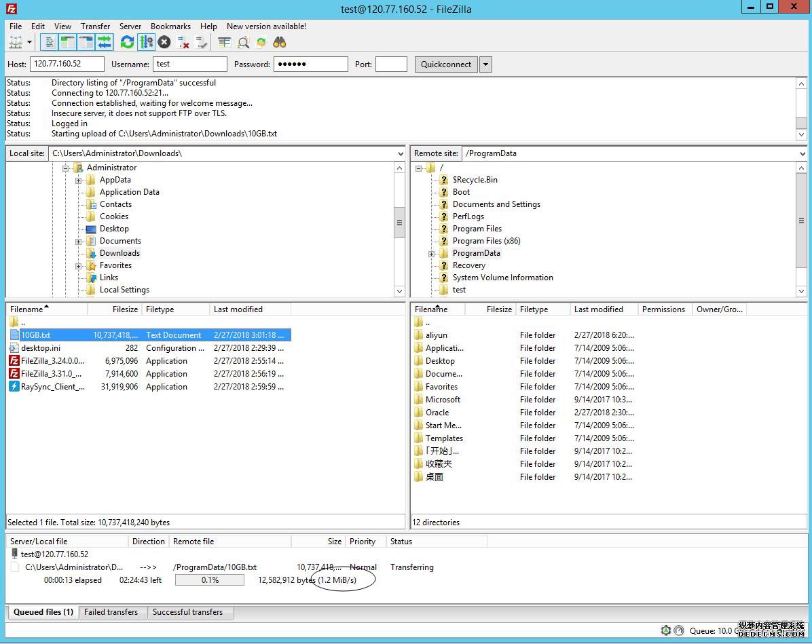Reconnect to the last server
Viewport: 812px width, 644px height.
[x=202, y=43]
